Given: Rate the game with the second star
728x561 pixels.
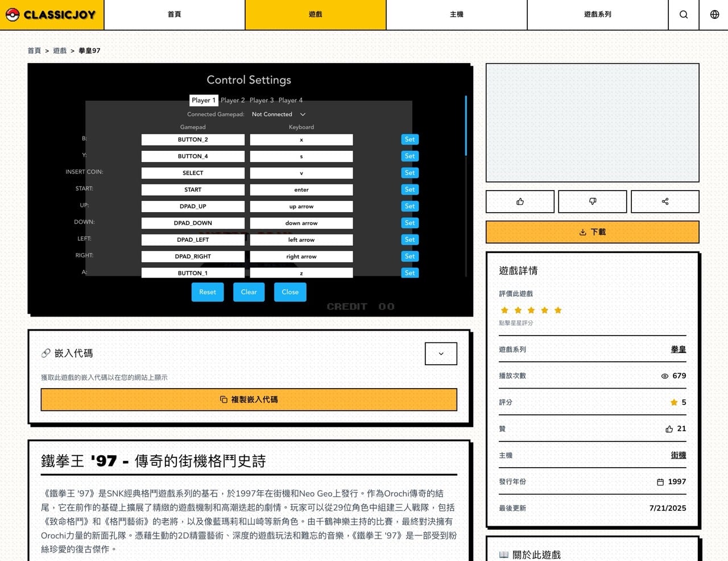Looking at the screenshot, I should click(518, 310).
